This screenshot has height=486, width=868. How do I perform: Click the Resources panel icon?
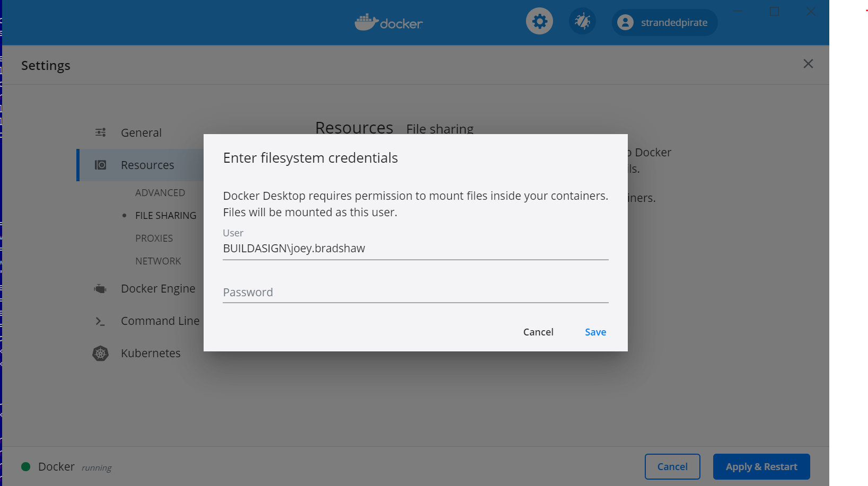(x=100, y=165)
